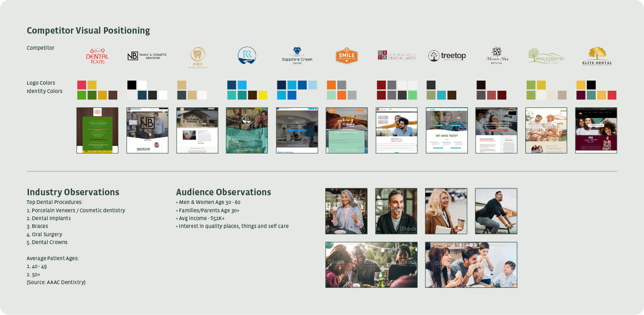Select the gray-haired woman dining photo
The image size is (644, 315).
click(346, 211)
